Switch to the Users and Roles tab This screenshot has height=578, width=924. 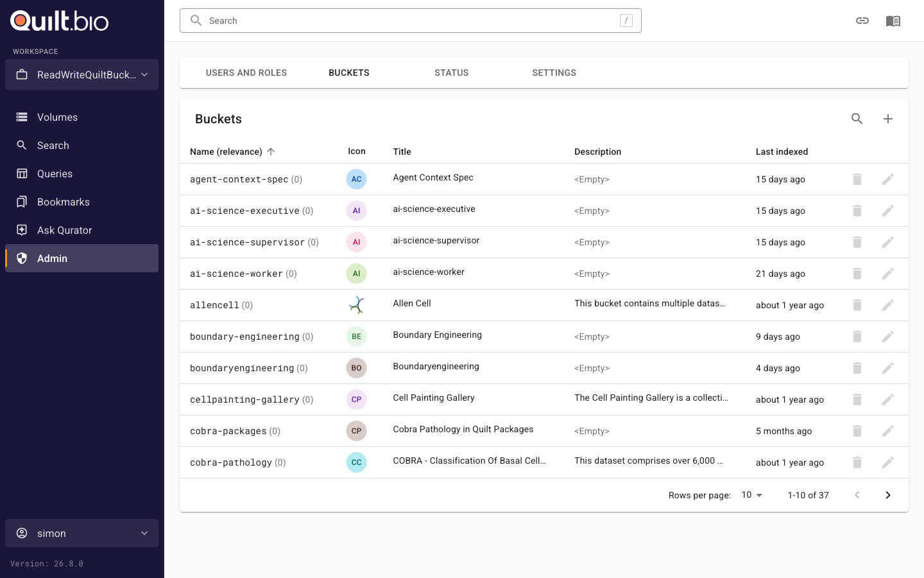tap(246, 73)
